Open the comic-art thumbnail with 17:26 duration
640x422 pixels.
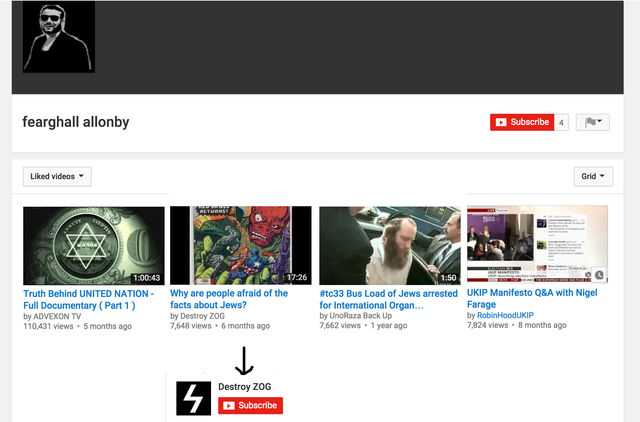click(x=241, y=245)
